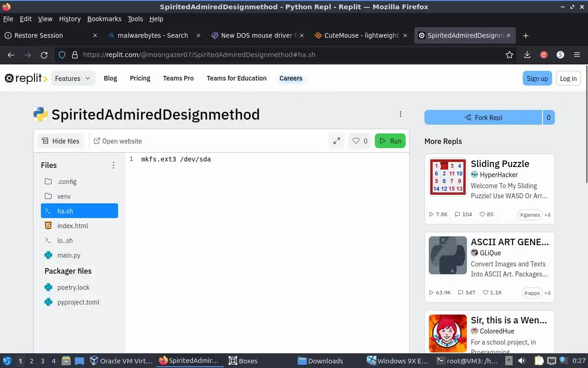Switch to the Restore Session tab

(x=51, y=35)
